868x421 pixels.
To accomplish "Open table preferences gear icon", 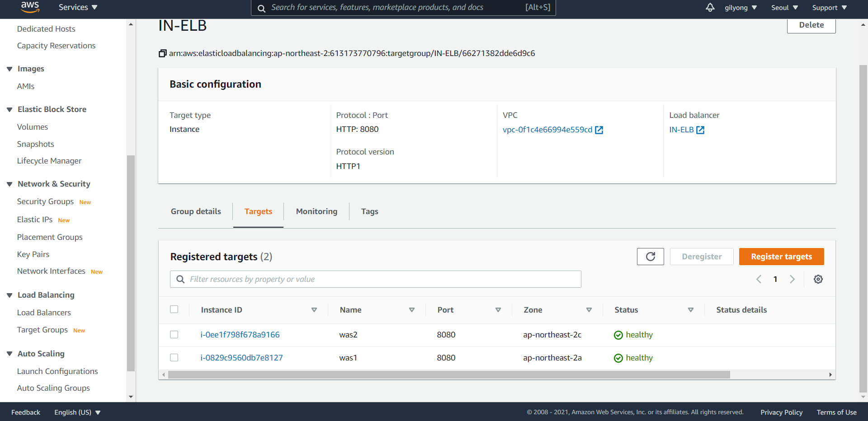I will [818, 279].
